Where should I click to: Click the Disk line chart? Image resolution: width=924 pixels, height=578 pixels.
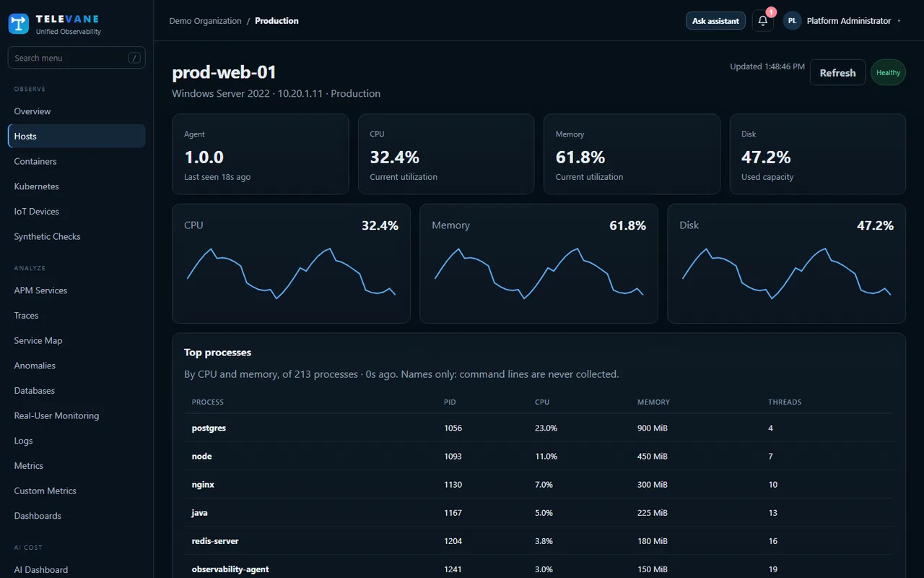click(786, 273)
